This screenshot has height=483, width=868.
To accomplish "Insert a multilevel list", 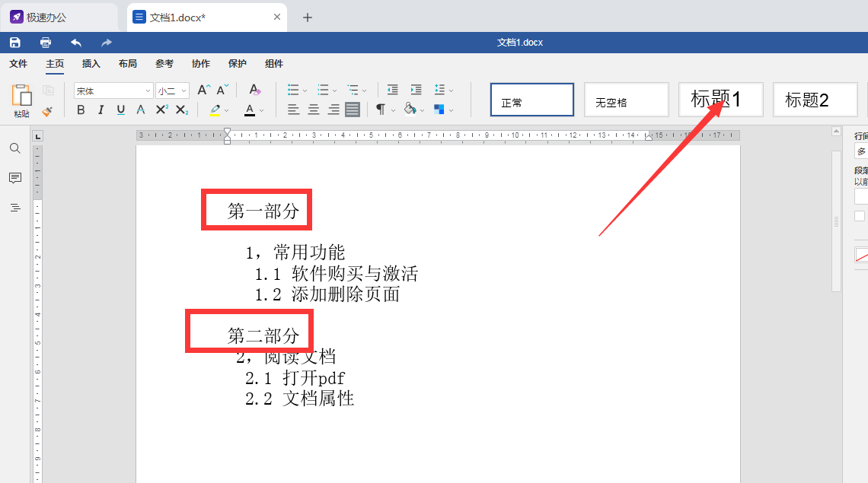I will [353, 91].
